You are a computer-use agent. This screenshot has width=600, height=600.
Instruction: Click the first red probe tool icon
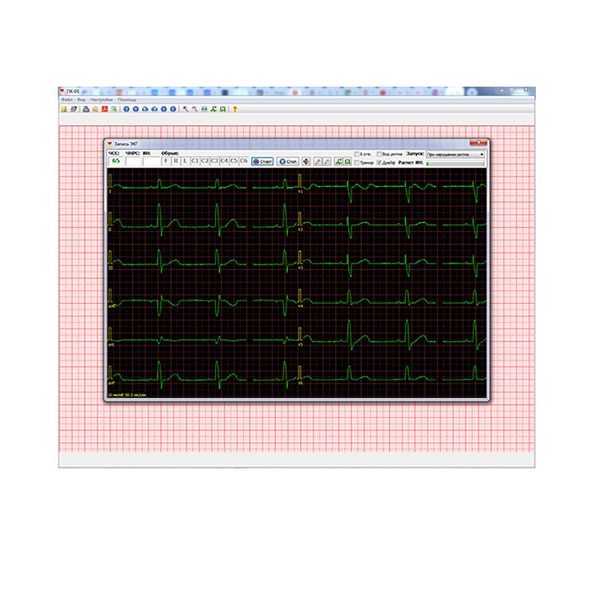pyautogui.click(x=317, y=161)
